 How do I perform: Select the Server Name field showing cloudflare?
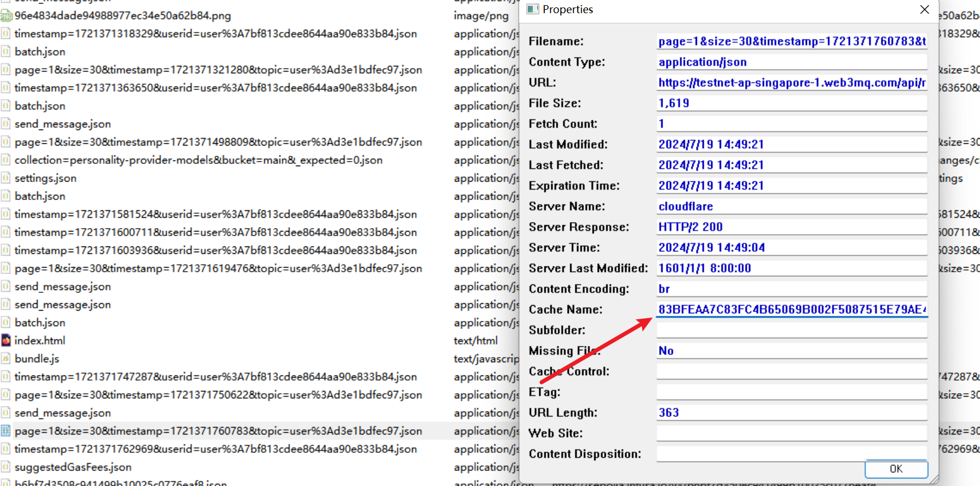tap(791, 206)
